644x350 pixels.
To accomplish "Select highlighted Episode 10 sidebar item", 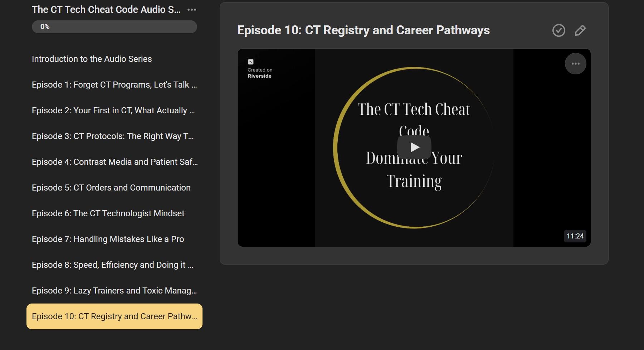I will click(x=114, y=316).
